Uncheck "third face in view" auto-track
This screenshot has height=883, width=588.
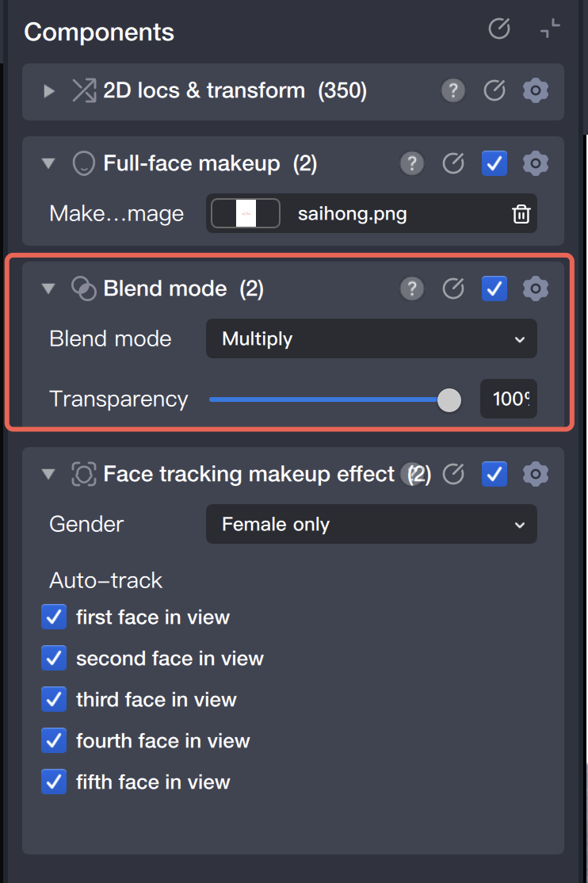(54, 699)
